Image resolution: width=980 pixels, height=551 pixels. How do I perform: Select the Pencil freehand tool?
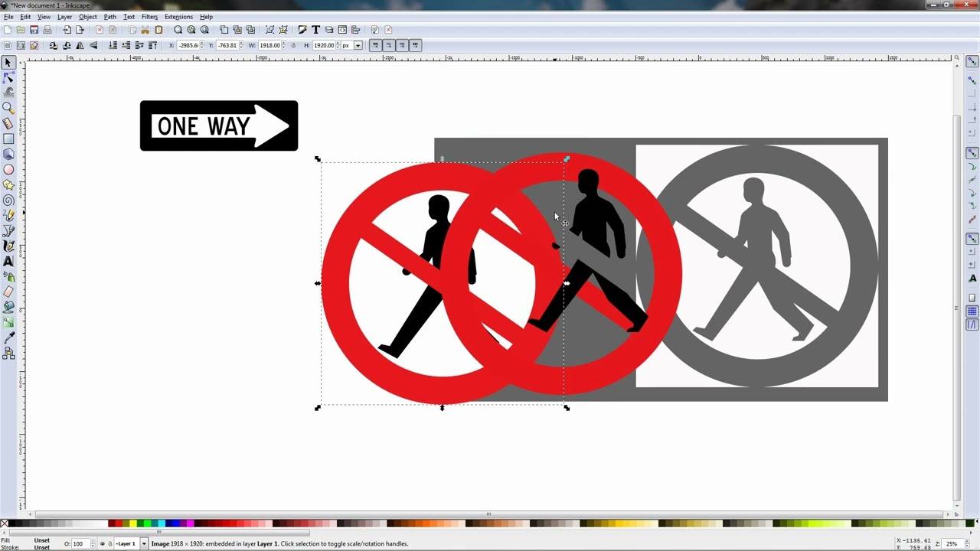tap(8, 215)
